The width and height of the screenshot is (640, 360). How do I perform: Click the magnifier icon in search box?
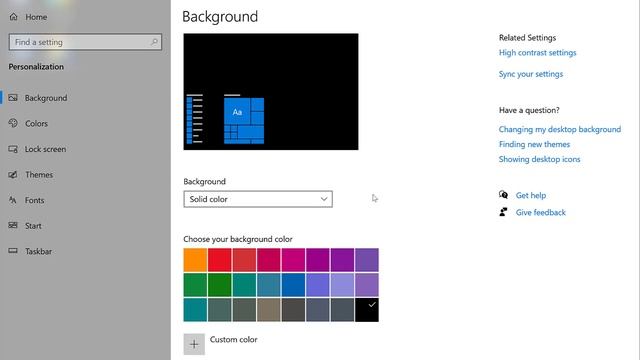pyautogui.click(x=154, y=42)
